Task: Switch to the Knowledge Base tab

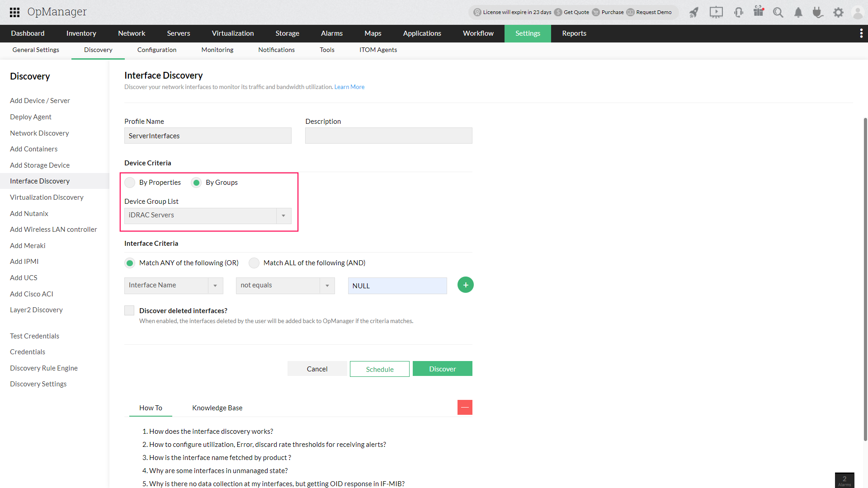Action: point(217,408)
